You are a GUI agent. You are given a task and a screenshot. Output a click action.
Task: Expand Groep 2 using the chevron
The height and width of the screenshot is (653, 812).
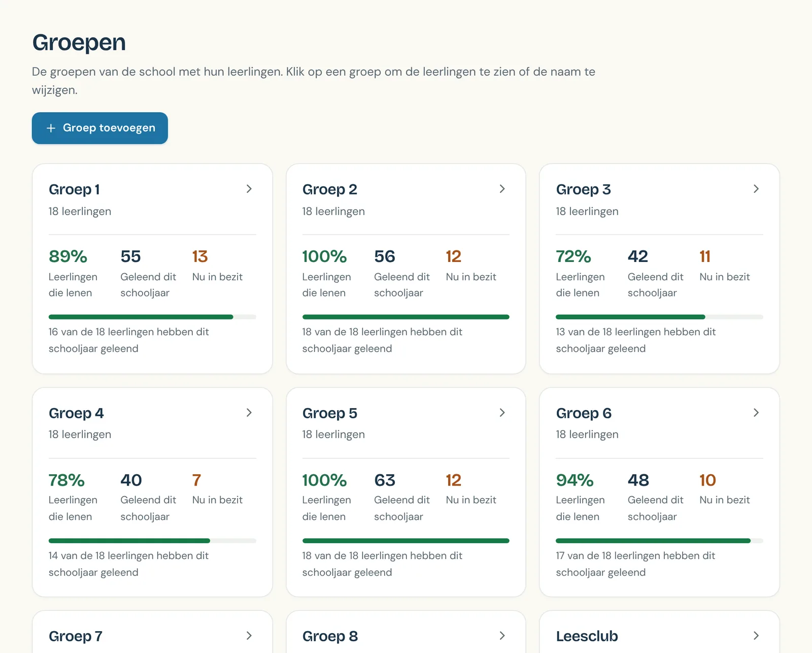[502, 189]
